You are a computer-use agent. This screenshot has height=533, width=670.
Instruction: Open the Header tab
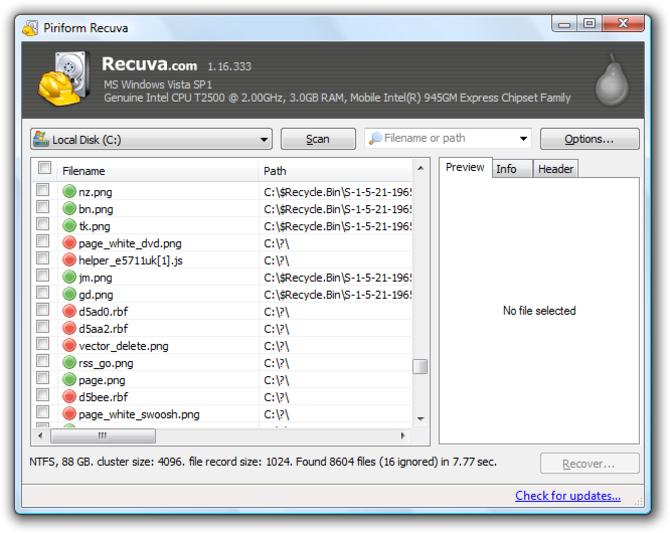click(555, 169)
